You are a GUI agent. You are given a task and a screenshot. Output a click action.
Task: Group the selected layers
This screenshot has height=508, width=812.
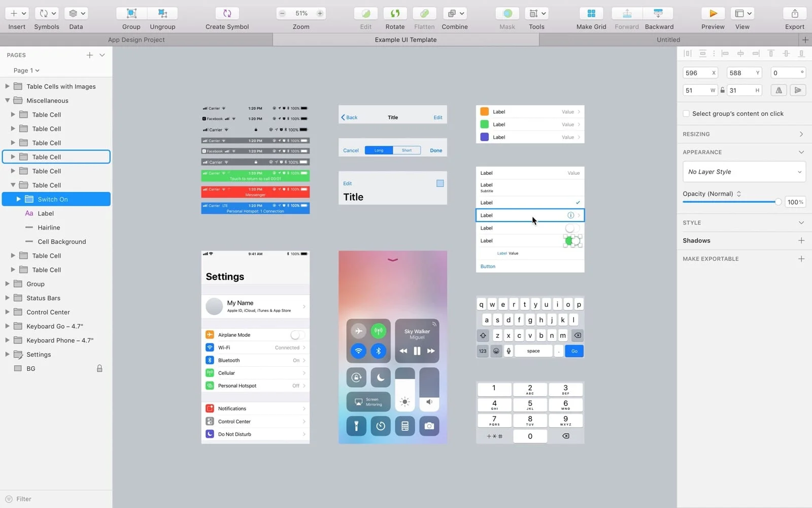(131, 13)
